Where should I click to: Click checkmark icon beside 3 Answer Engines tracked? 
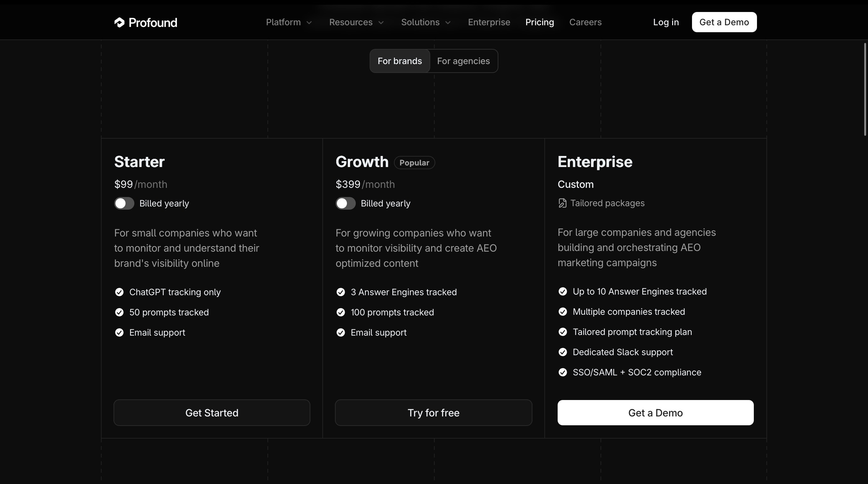point(341,292)
